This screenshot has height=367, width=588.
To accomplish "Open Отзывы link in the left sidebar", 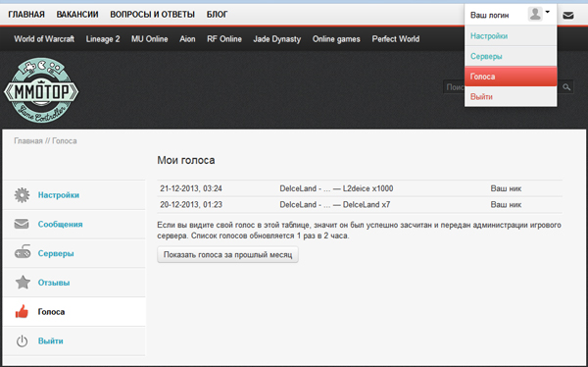I will coord(54,283).
